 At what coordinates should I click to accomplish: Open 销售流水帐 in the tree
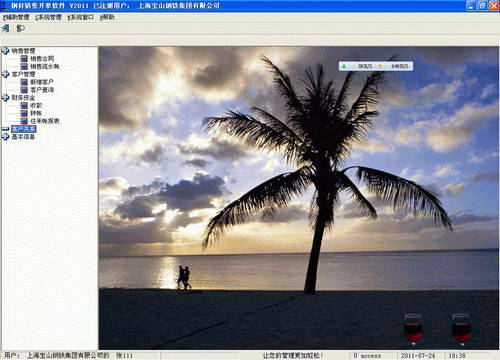[x=45, y=66]
